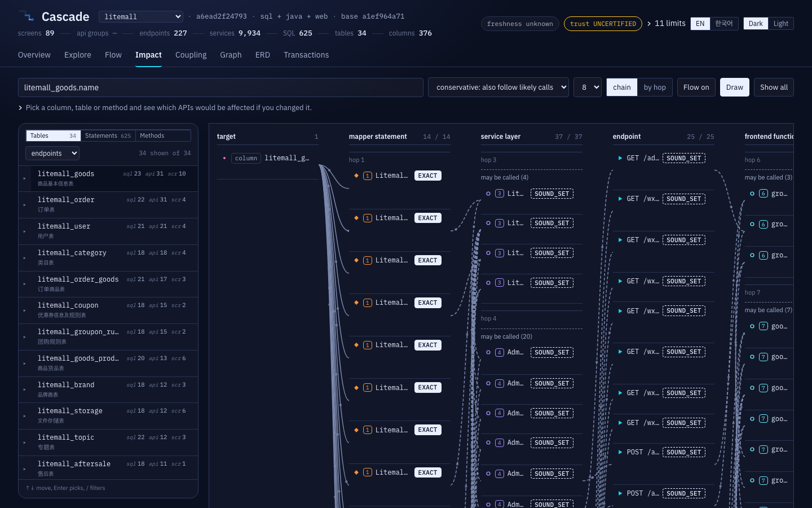812x508 pixels.
Task: Open the Overview tab
Action: pos(34,55)
